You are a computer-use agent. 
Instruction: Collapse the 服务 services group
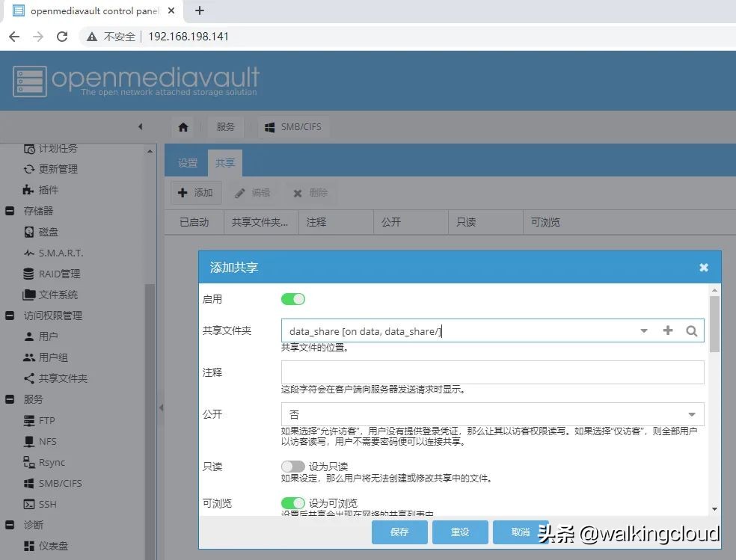[x=10, y=399]
